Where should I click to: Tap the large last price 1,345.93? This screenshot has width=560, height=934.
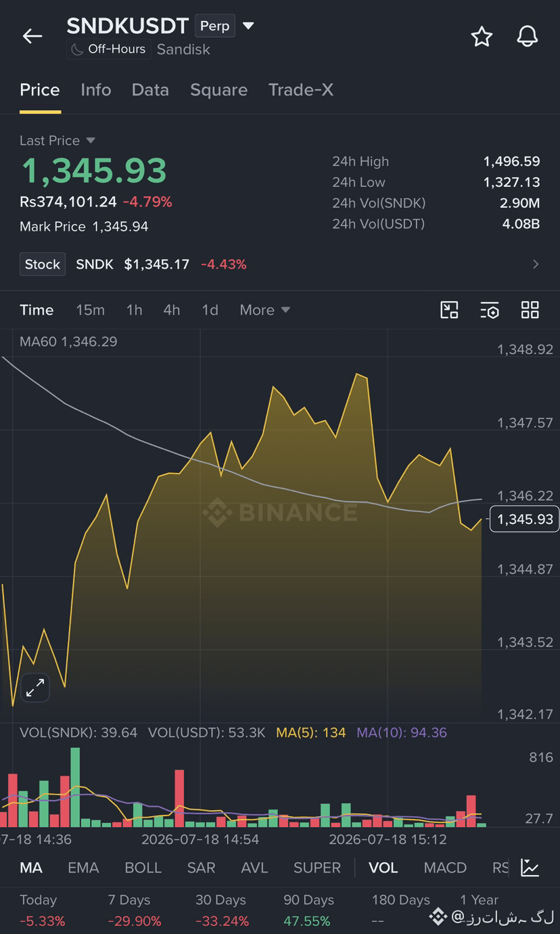tap(94, 171)
